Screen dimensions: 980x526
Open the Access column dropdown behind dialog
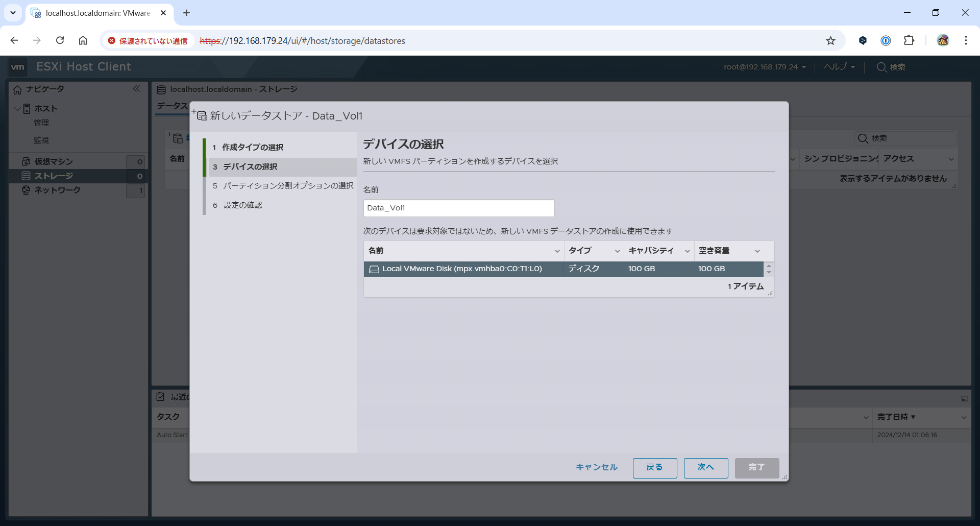(x=951, y=159)
